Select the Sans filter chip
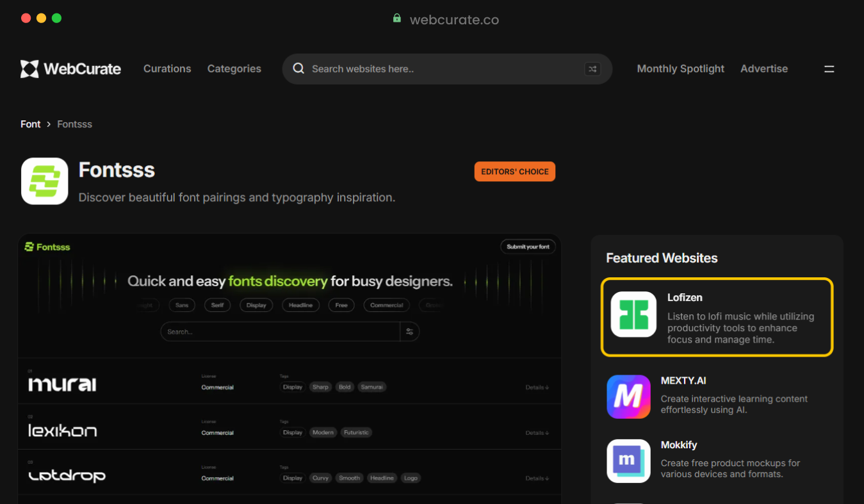This screenshot has width=864, height=504. pos(182,305)
